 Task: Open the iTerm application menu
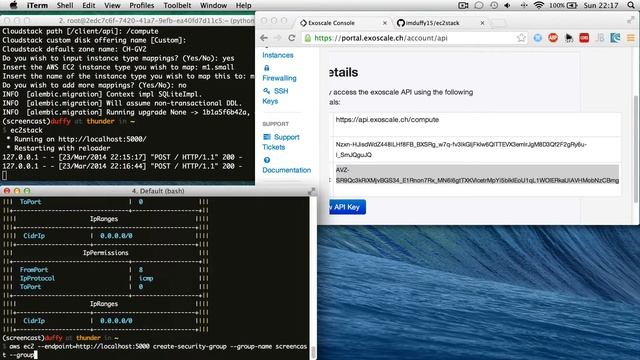point(37,5)
